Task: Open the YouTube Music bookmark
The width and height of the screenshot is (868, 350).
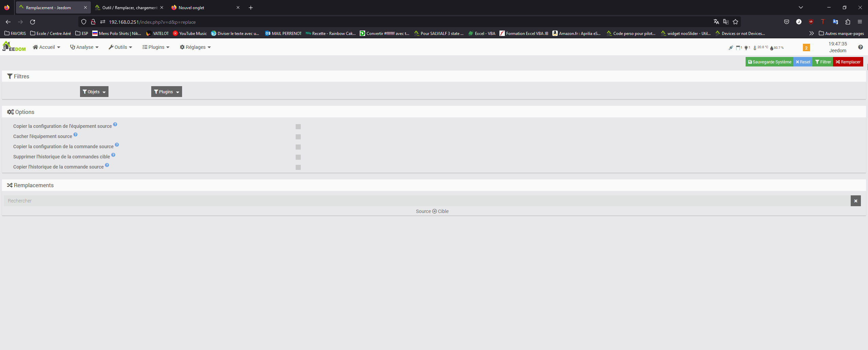Action: click(190, 33)
